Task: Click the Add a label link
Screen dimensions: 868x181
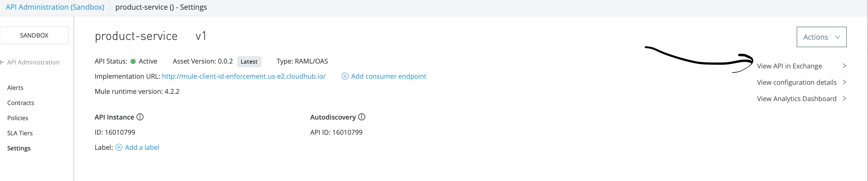Action: pos(142,147)
